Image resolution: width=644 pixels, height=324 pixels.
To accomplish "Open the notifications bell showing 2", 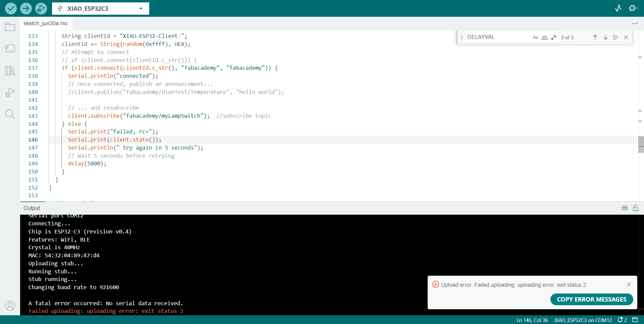I will tap(622, 320).
